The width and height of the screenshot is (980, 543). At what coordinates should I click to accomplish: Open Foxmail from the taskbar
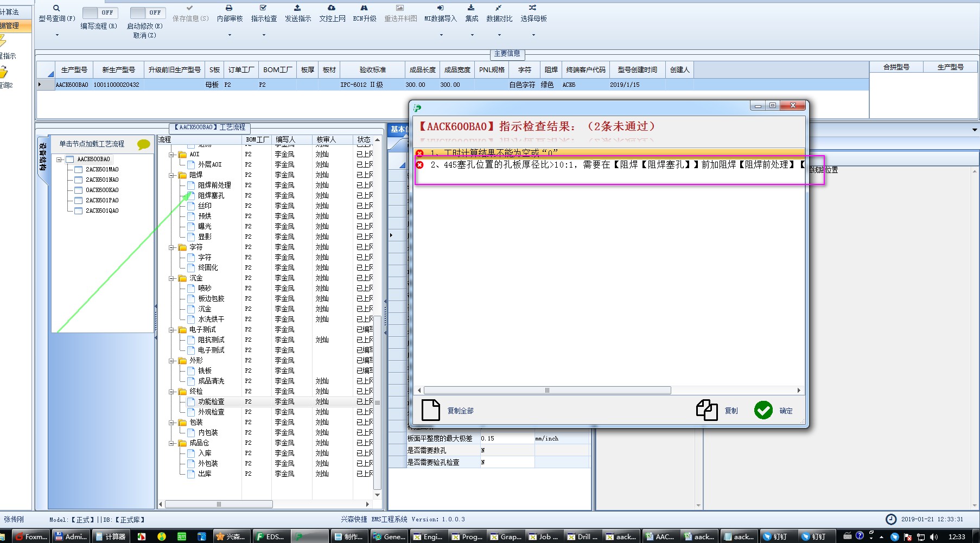(32, 536)
